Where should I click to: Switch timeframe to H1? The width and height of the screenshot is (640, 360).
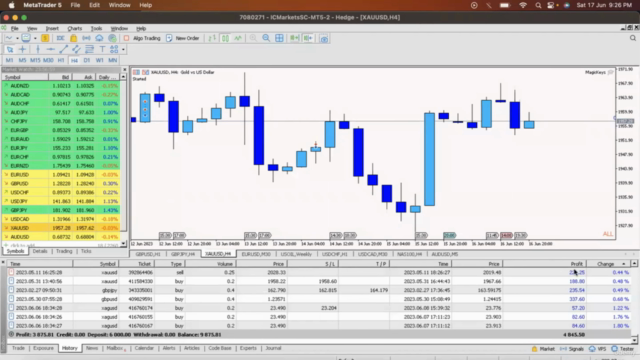(61, 60)
